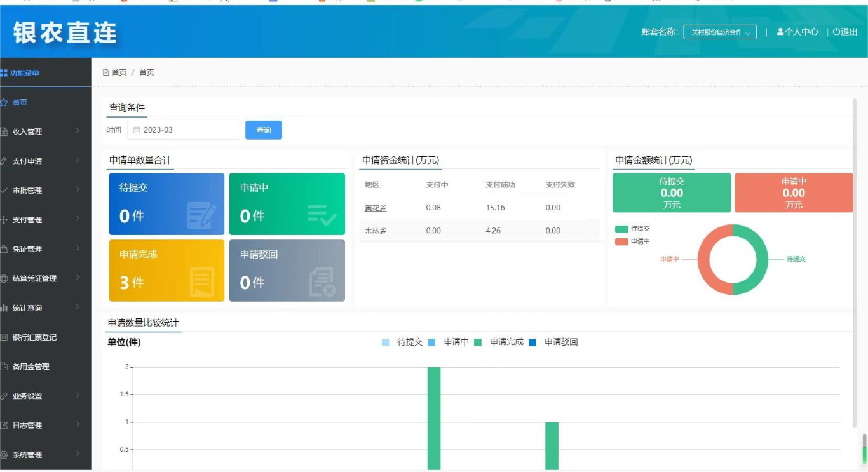868x472 pixels.
Task: Click the vertical scrollbar of the content panel
Action: pyautogui.click(x=855, y=262)
